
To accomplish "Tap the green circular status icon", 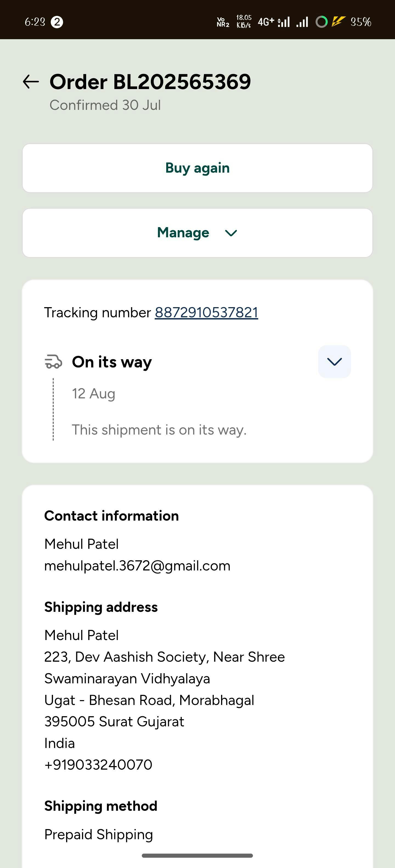I will click(x=321, y=22).
